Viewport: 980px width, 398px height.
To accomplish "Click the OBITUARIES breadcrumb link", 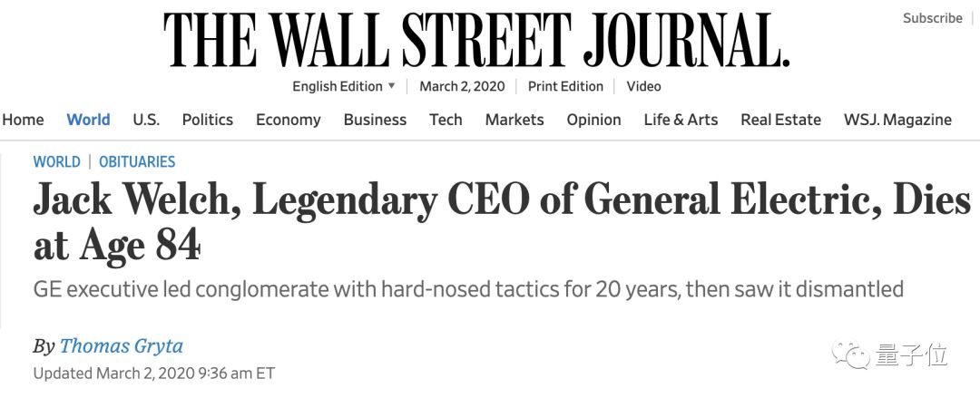I will click(x=137, y=162).
